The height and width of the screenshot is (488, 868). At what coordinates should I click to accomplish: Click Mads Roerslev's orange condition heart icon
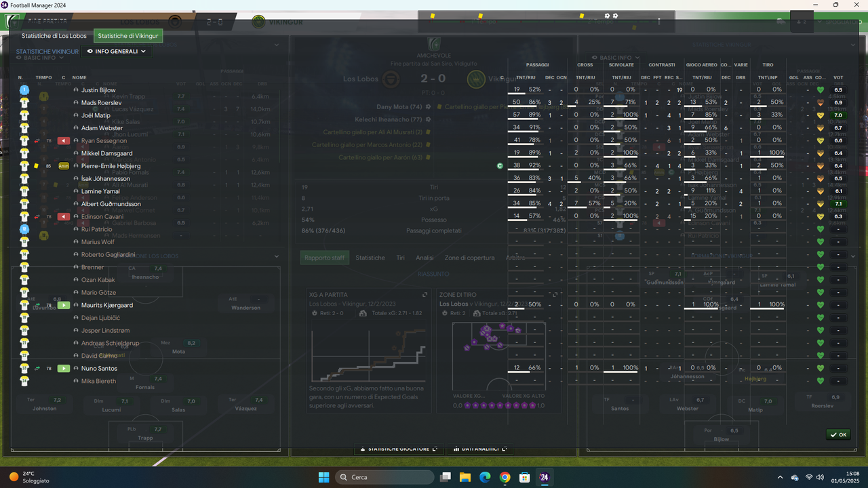tap(820, 102)
